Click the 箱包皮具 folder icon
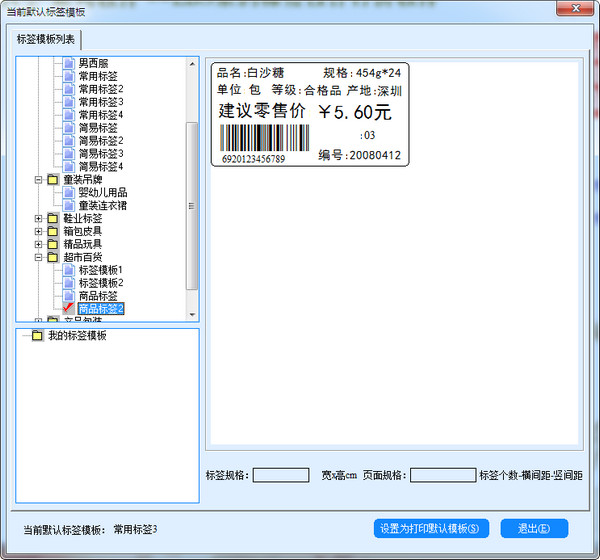 coord(53,231)
